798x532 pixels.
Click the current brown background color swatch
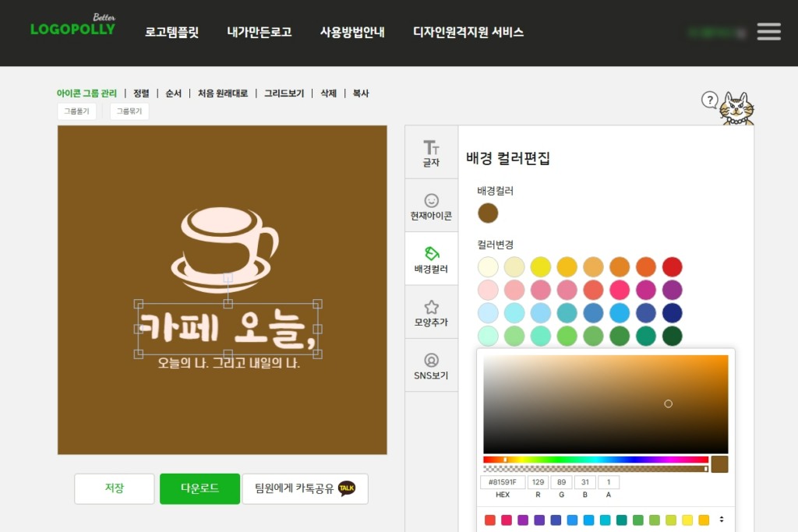point(488,213)
